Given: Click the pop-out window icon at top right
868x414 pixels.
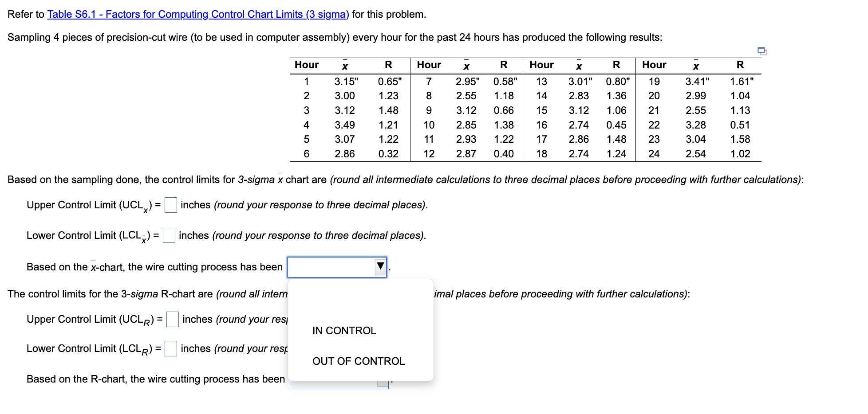Looking at the screenshot, I should coord(762,51).
